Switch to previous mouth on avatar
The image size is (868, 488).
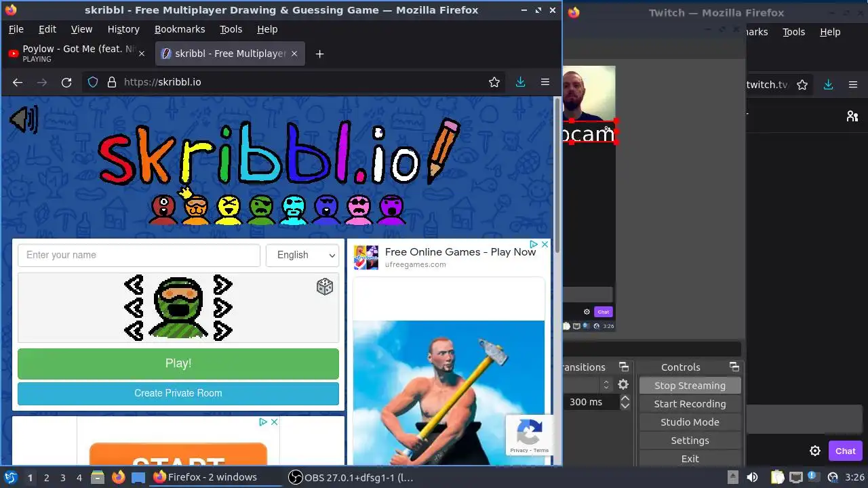[134, 308]
